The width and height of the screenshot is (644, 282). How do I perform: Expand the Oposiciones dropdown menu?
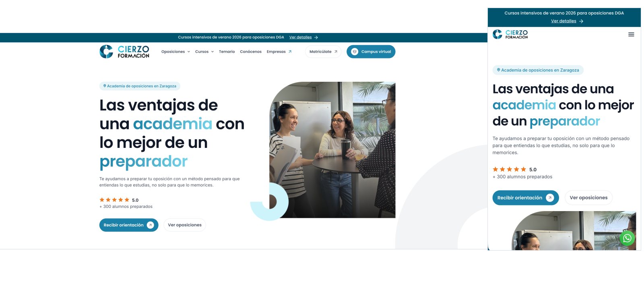(175, 52)
